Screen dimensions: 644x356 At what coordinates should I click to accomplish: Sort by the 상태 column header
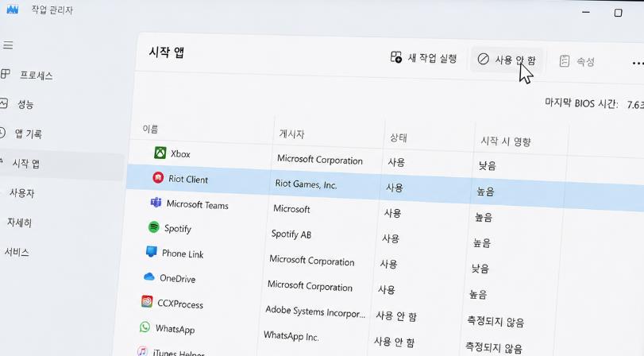(x=398, y=137)
